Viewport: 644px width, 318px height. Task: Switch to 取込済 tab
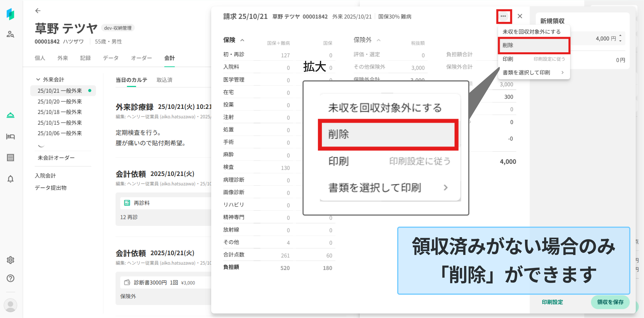pos(164,80)
